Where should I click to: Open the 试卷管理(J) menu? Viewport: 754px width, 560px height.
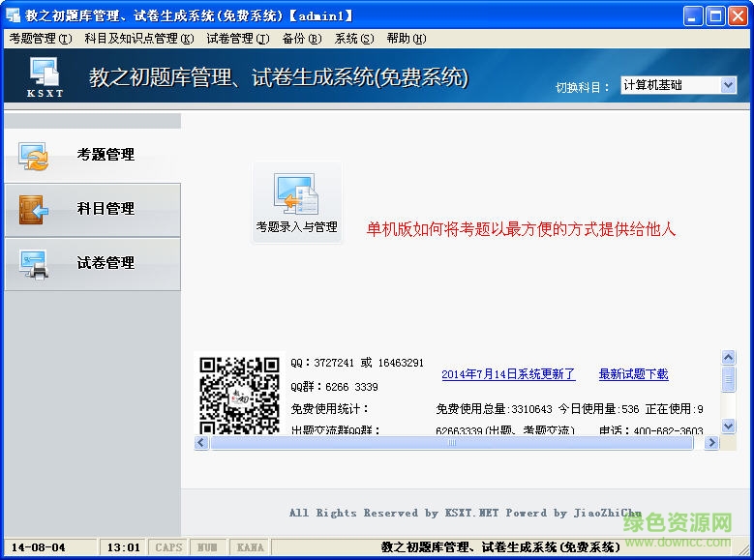click(x=237, y=39)
